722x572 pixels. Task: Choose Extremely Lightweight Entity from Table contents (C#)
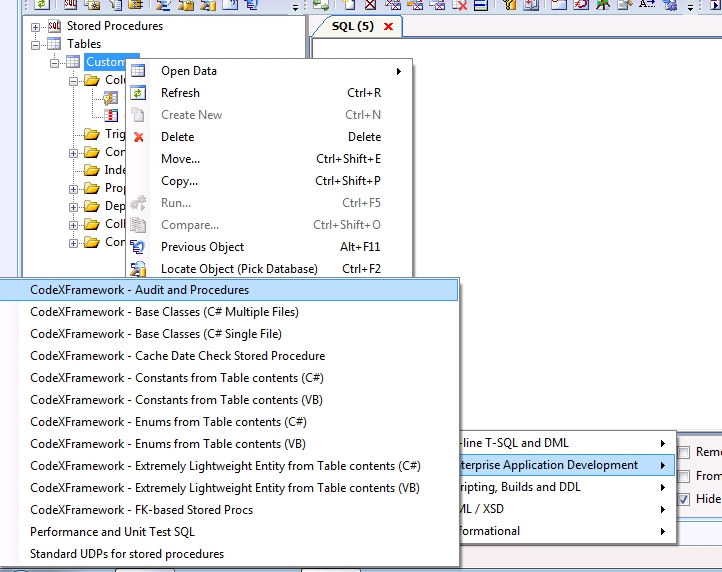(229, 466)
